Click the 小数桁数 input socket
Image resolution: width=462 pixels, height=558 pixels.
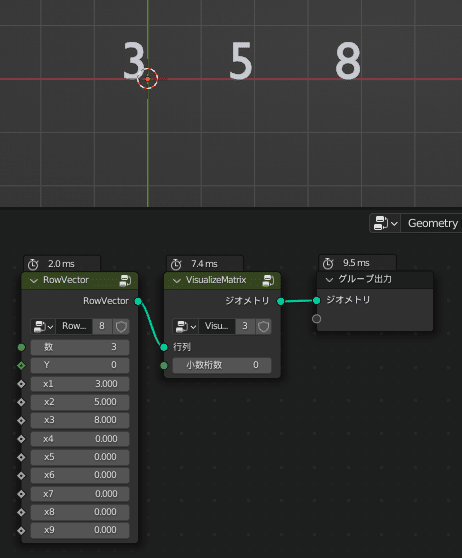(164, 365)
